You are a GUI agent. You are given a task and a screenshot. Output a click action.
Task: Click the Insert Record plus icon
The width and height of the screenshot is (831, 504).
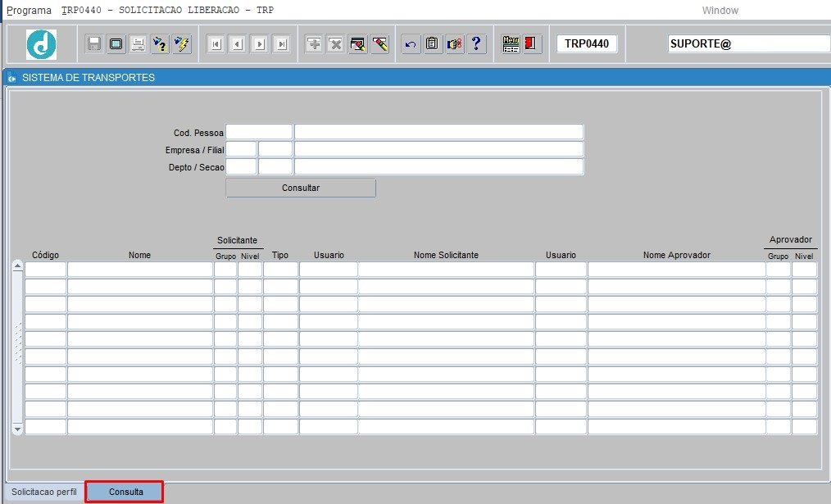click(x=314, y=43)
